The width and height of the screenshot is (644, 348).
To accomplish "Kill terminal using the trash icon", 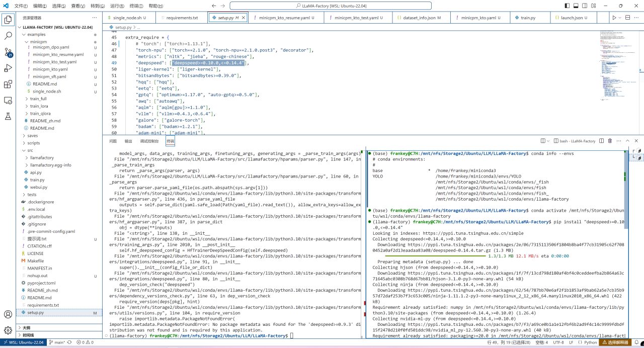I will point(610,141).
